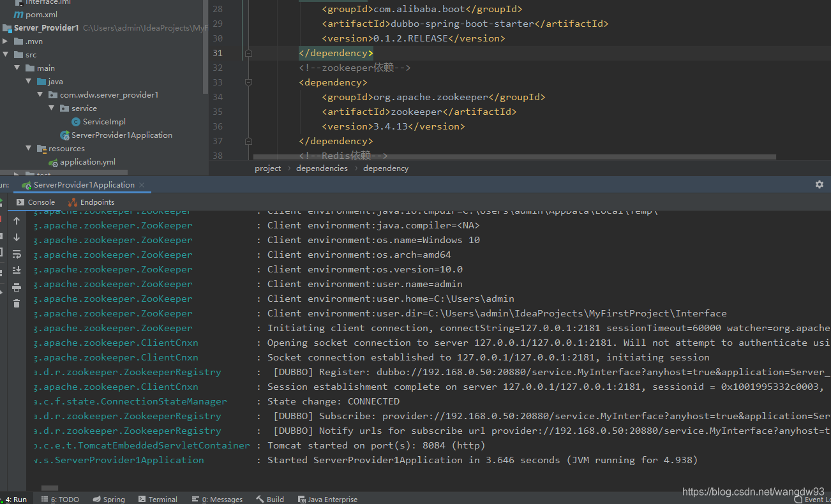Collapse code fold marker at line 31
This screenshot has height=504, width=831.
pyautogui.click(x=249, y=53)
